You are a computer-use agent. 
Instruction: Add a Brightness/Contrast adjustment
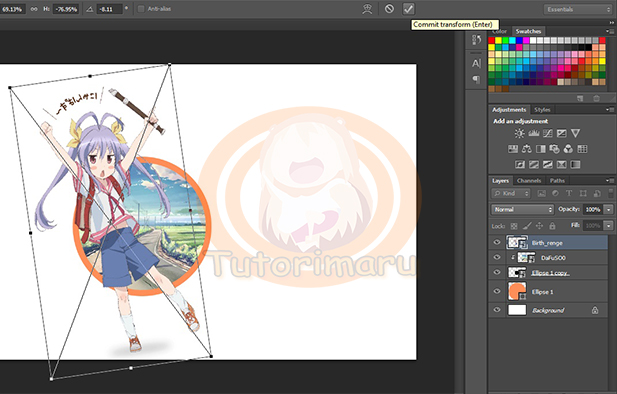519,133
